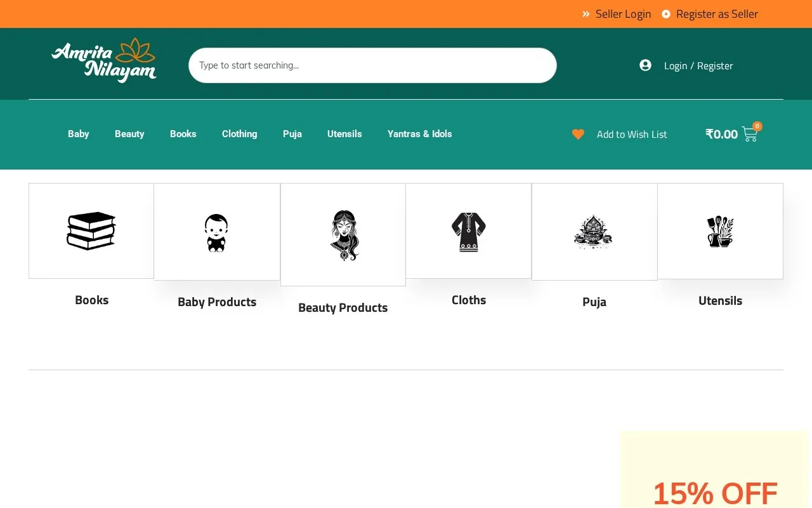Click the Seller Login link

click(624, 14)
